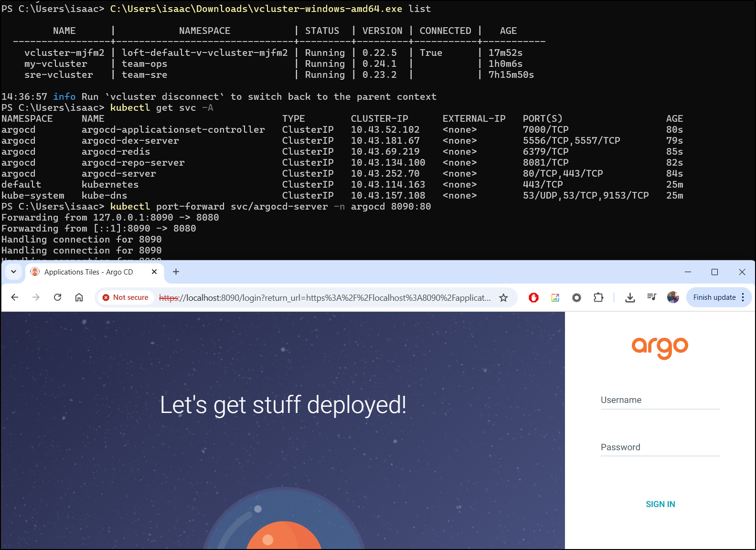
Task: Click 'argocd-applicationset-controller' in terminal
Action: (173, 130)
